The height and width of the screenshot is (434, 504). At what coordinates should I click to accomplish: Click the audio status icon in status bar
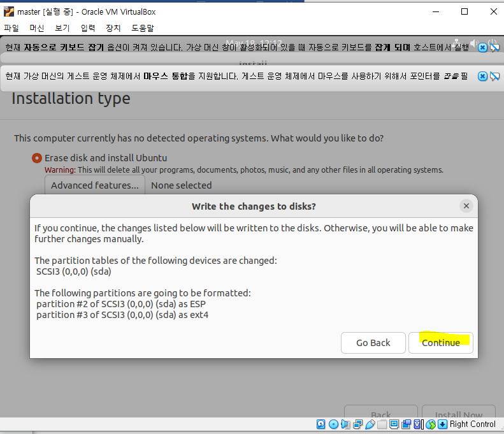pyautogui.click(x=345, y=424)
